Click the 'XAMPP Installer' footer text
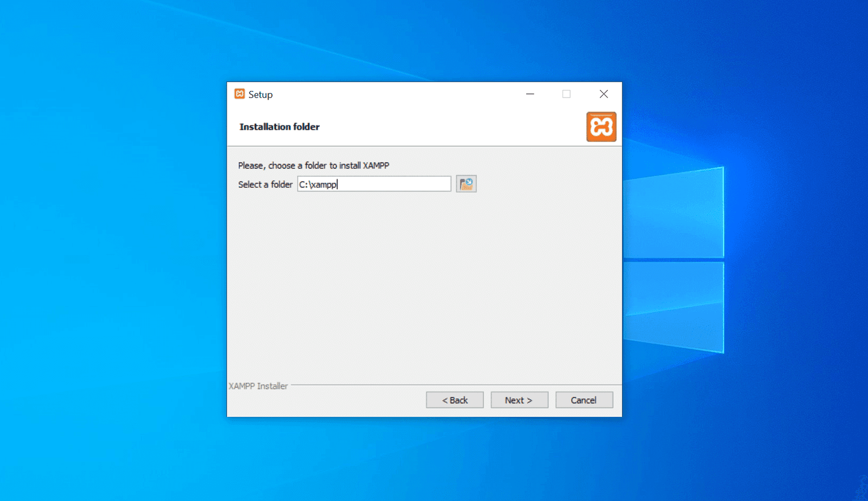Image resolution: width=868 pixels, height=501 pixels. coord(258,386)
